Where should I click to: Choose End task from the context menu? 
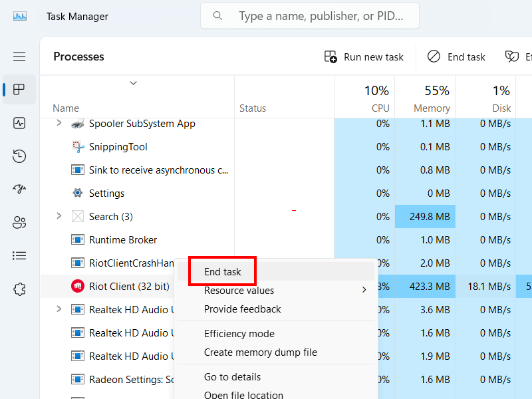[221, 271]
